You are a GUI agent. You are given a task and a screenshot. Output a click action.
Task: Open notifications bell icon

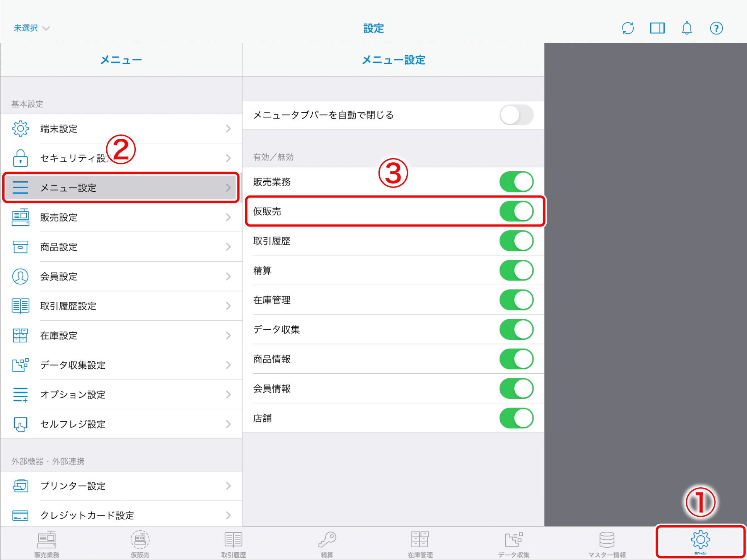687,28
